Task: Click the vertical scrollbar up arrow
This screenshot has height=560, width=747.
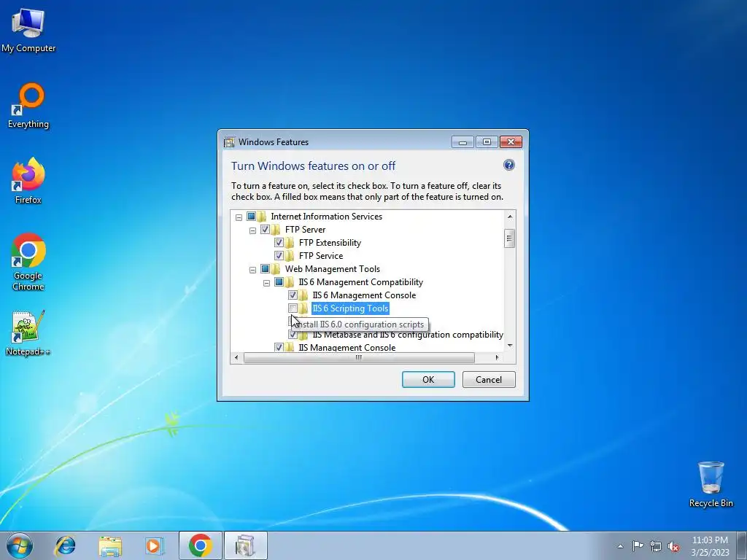Action: pyautogui.click(x=510, y=217)
